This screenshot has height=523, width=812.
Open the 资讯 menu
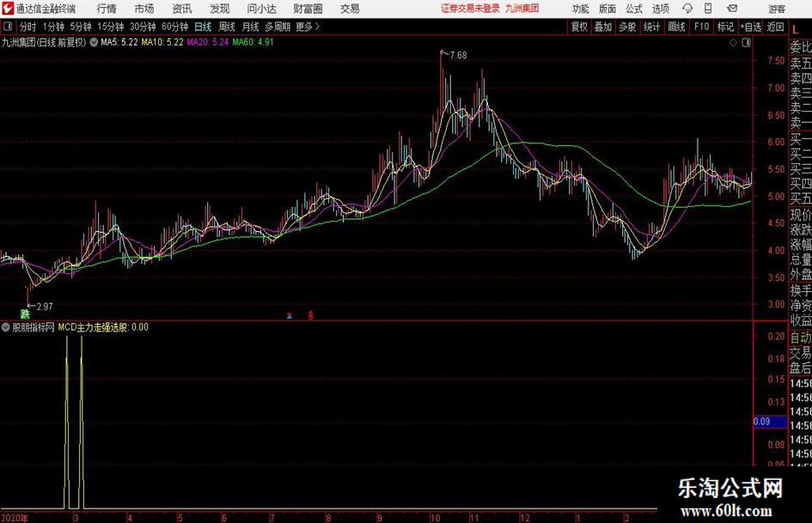[182, 9]
